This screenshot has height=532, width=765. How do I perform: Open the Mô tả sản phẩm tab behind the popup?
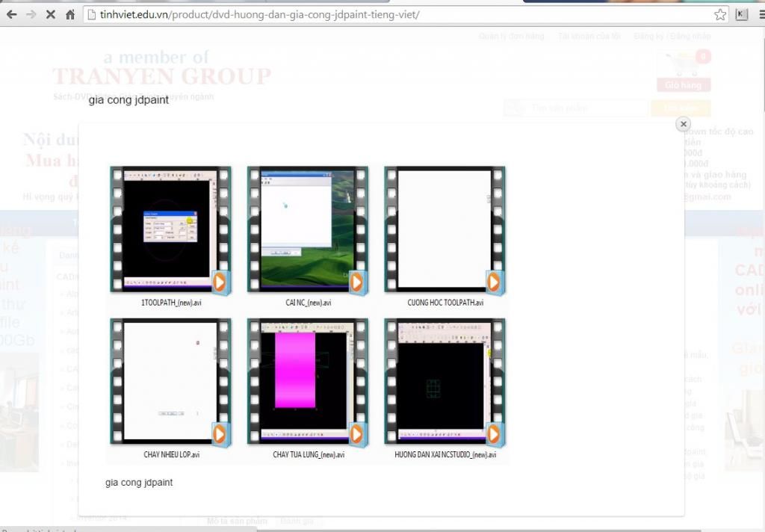click(237, 521)
